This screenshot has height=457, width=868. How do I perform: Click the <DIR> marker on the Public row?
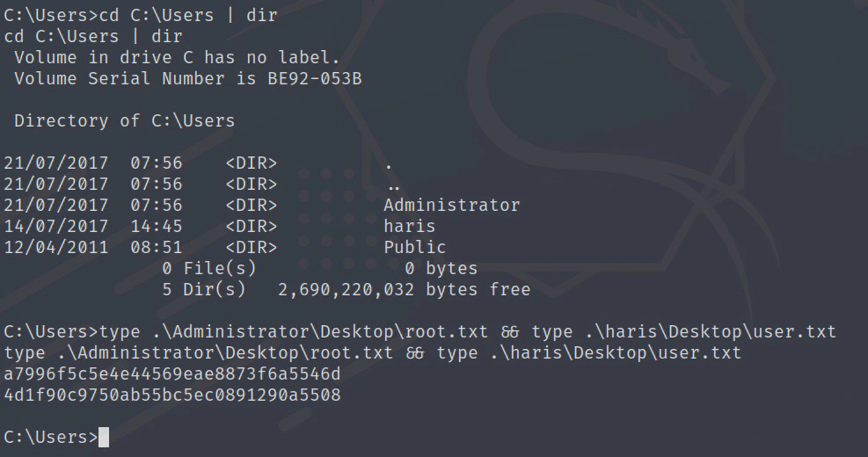pyautogui.click(x=251, y=247)
